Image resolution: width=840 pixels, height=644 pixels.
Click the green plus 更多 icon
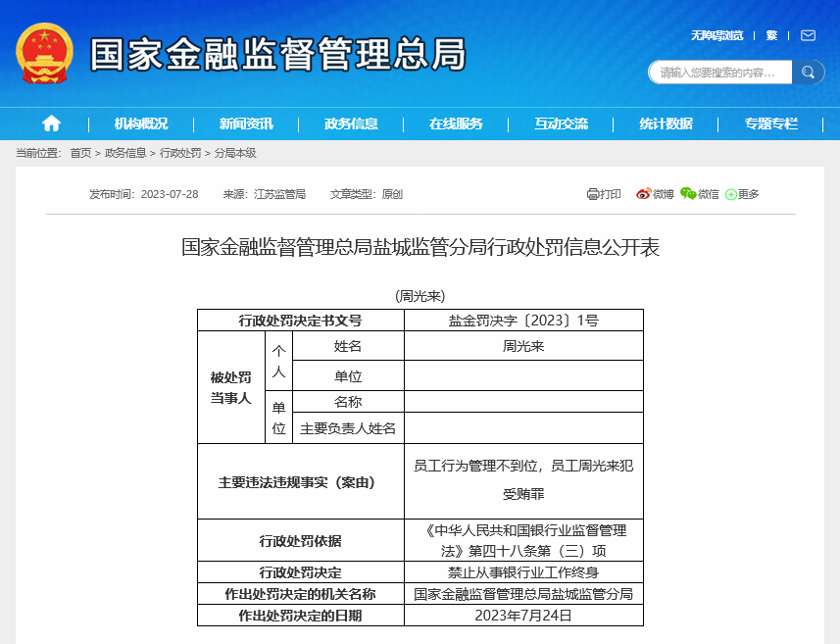pyautogui.click(x=731, y=194)
